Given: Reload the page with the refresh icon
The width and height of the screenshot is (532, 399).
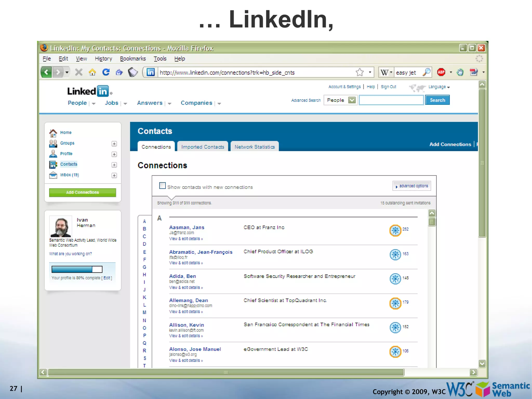Looking at the screenshot, I should click(x=106, y=72).
